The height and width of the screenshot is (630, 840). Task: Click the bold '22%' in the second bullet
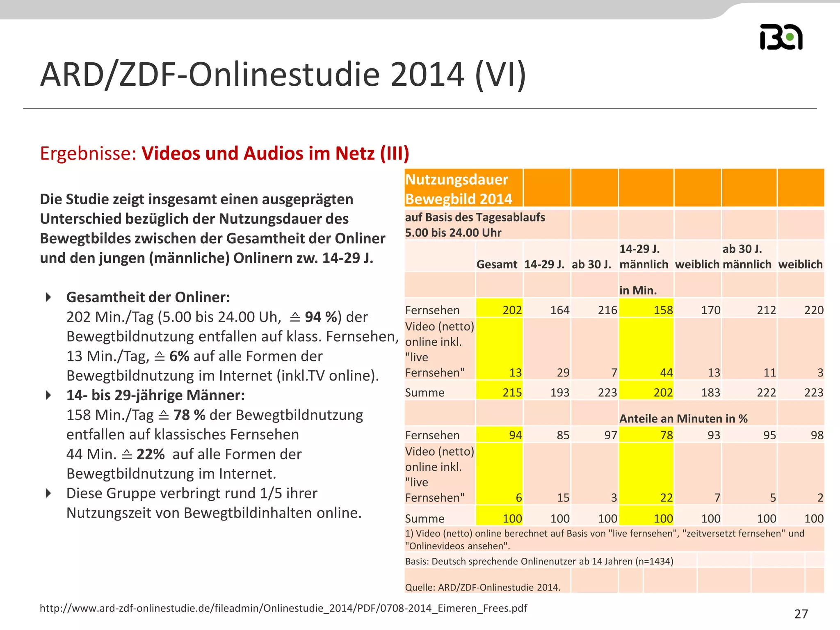151,454
